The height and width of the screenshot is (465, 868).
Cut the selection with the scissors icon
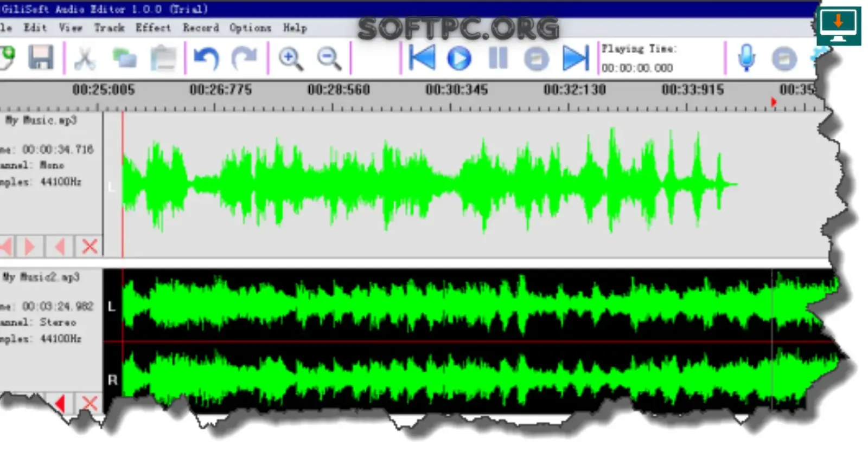[x=85, y=58]
